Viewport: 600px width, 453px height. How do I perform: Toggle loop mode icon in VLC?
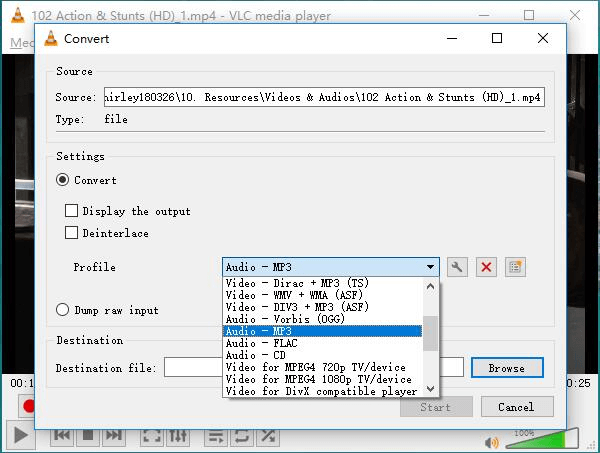242,435
